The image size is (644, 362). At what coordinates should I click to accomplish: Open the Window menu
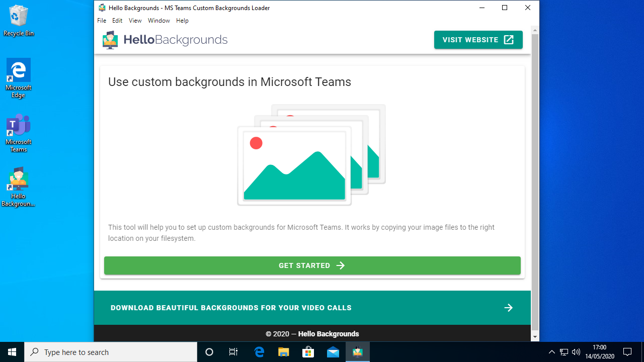[x=159, y=21]
